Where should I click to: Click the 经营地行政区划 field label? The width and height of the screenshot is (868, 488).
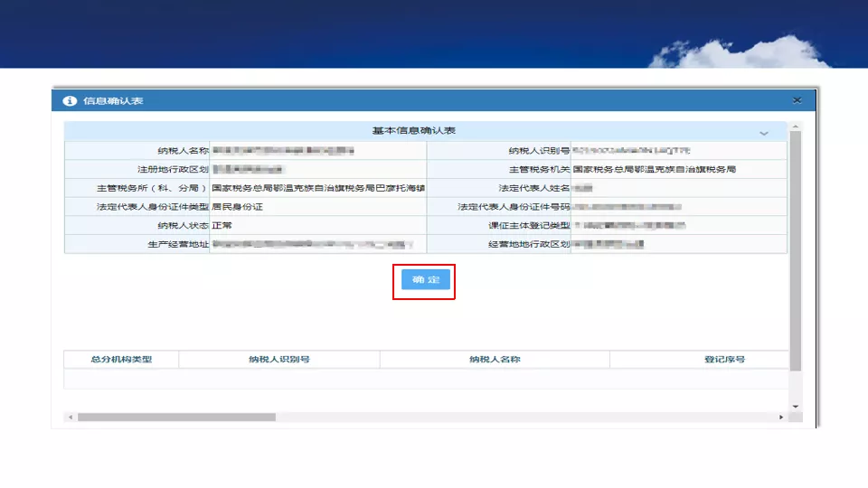coord(529,245)
